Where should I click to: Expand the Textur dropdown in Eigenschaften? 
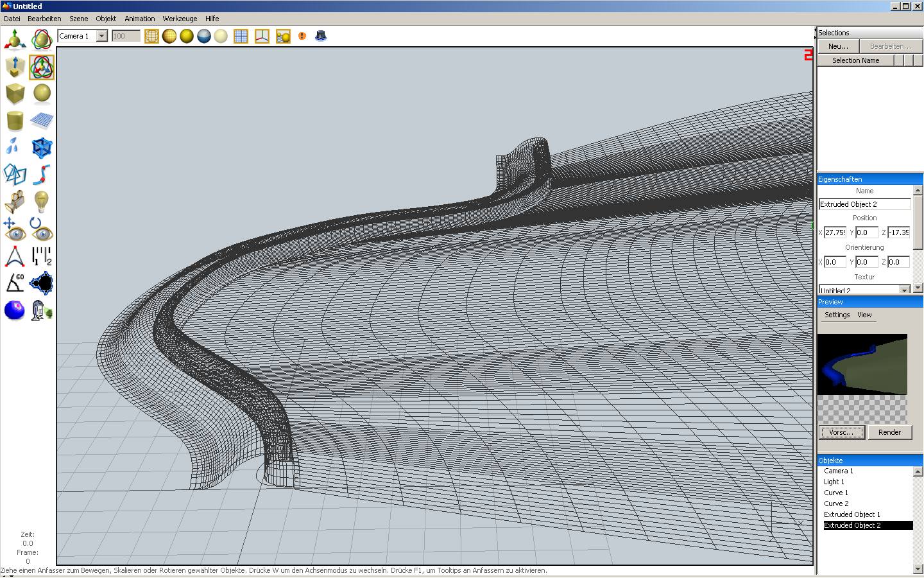pos(905,290)
